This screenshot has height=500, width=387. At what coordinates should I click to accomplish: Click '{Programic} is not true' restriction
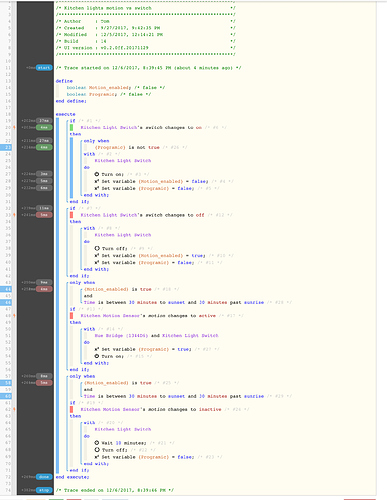(127, 147)
